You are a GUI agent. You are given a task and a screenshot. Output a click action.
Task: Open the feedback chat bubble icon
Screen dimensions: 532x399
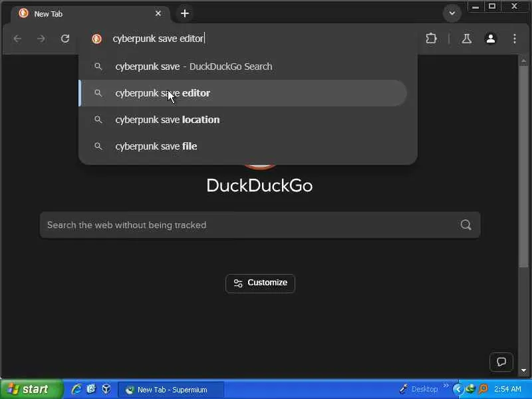click(501, 362)
